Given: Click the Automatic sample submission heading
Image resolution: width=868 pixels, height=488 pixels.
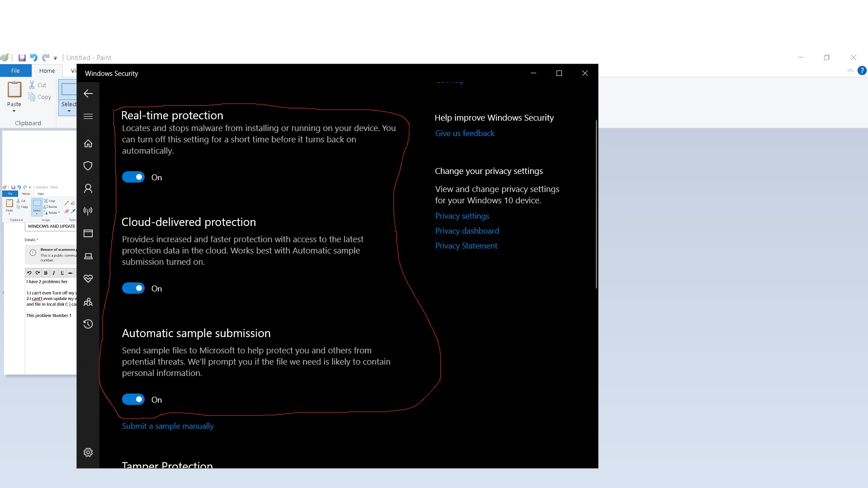Looking at the screenshot, I should (196, 333).
